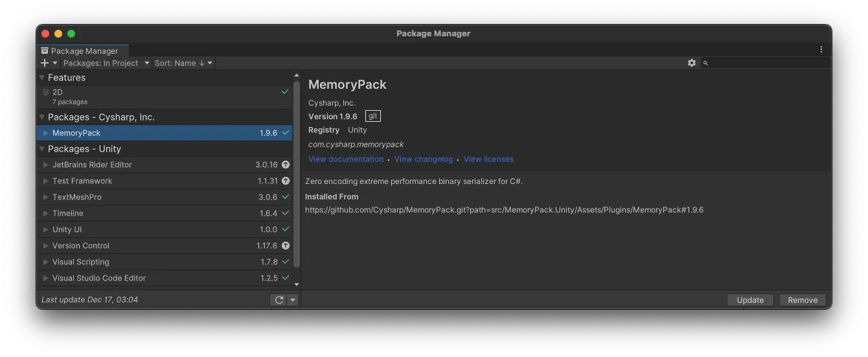
Task: Click the update-available icon on JetBrains Rider Editor
Action: (x=286, y=165)
